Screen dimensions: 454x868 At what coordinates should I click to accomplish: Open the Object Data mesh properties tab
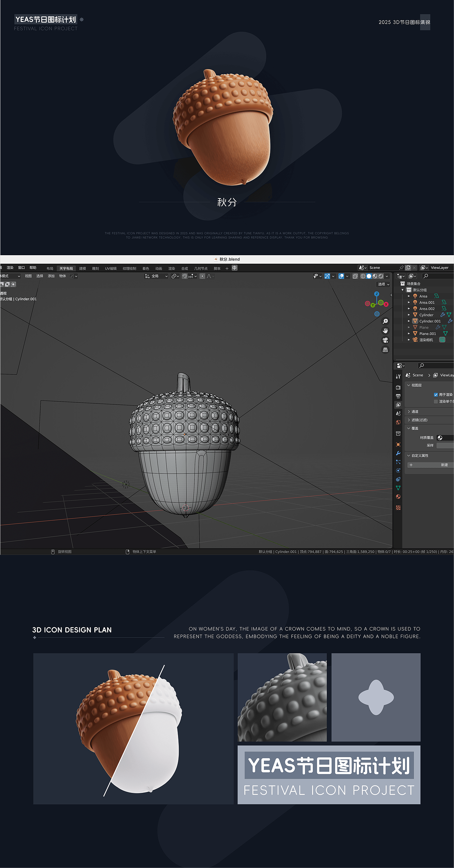click(x=398, y=488)
